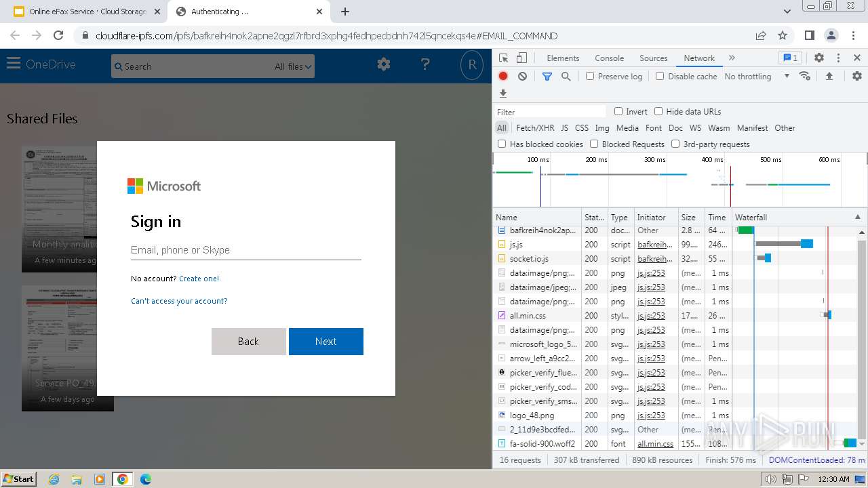Click the Back button
This screenshot has height=488, width=868.
248,342
